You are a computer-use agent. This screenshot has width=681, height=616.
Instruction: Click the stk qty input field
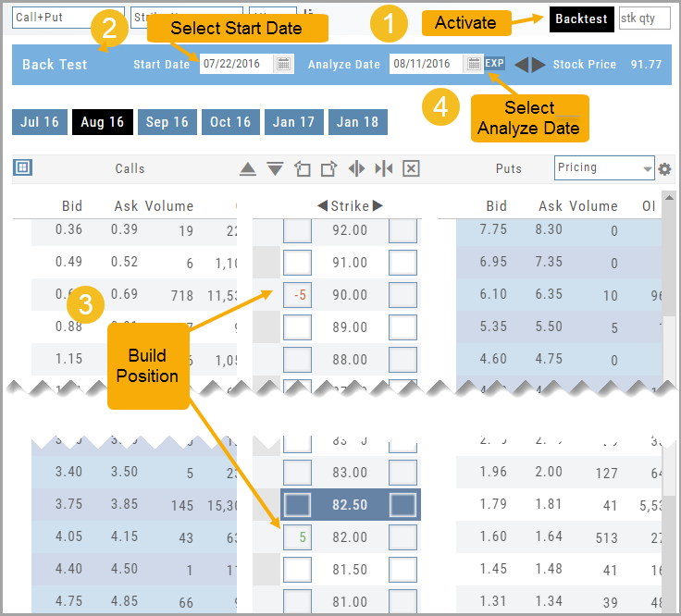coord(644,19)
